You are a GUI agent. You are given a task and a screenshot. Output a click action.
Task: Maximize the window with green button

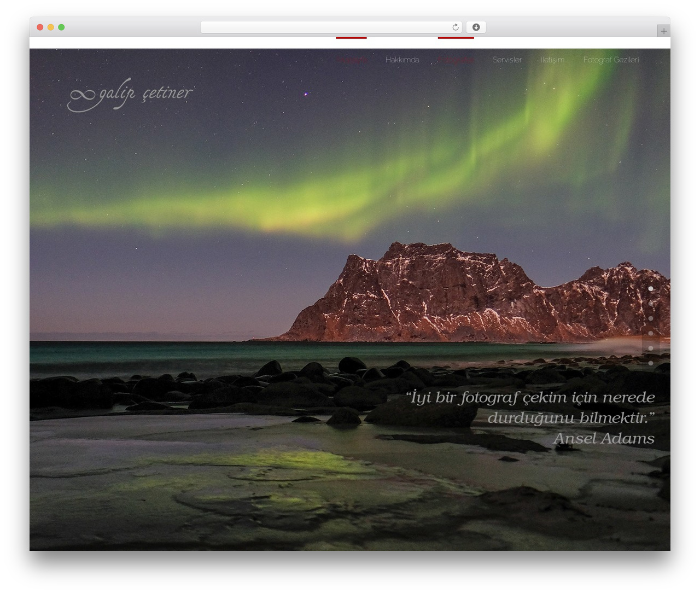[x=61, y=27]
